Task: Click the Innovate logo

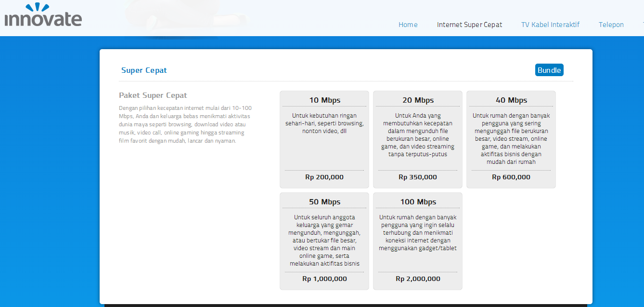Action: pyautogui.click(x=43, y=14)
